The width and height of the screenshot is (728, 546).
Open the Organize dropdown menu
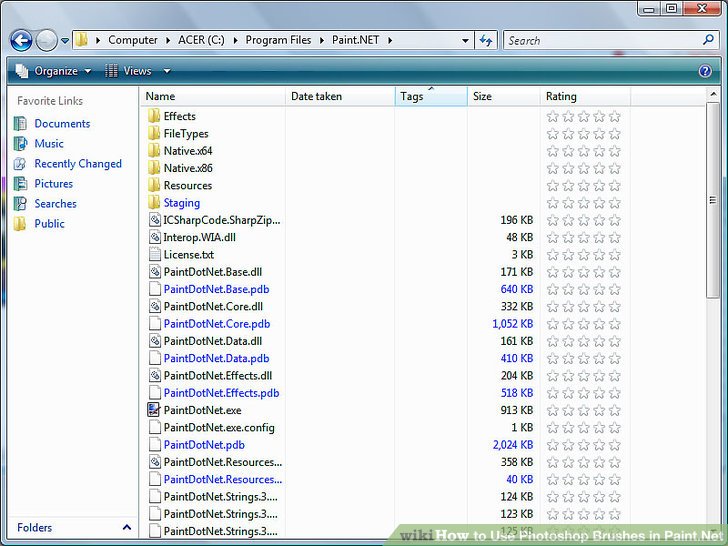(x=53, y=71)
